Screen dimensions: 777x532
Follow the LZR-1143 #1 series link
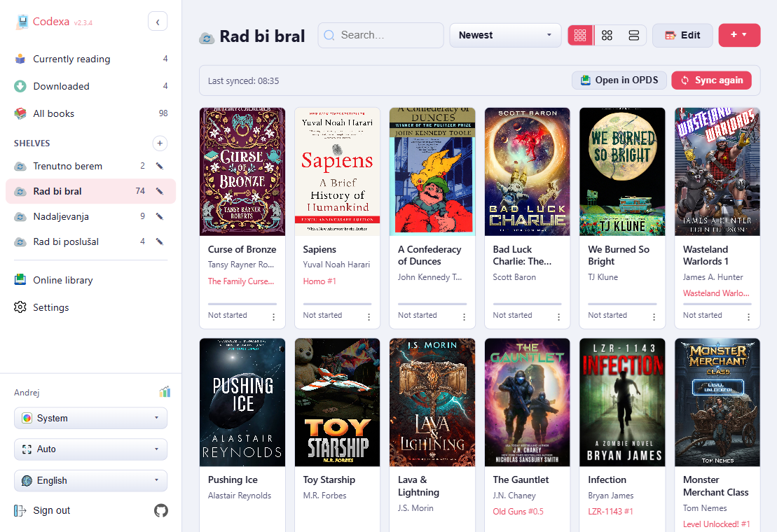[610, 511]
